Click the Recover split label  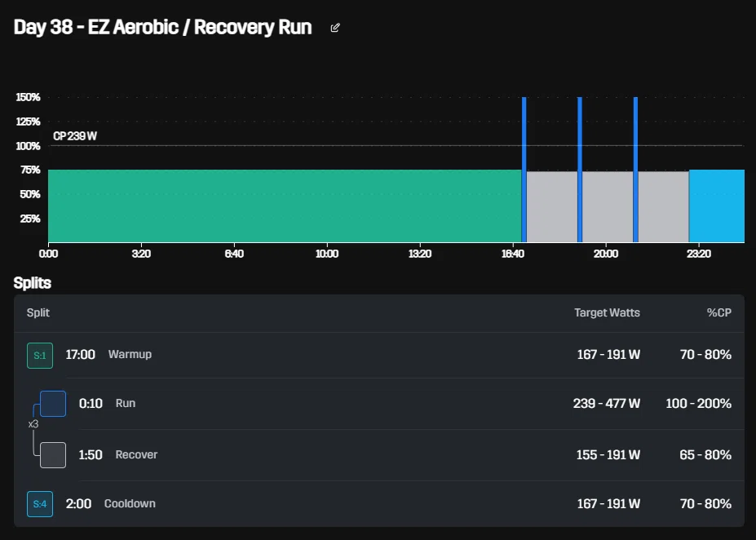[136, 454]
